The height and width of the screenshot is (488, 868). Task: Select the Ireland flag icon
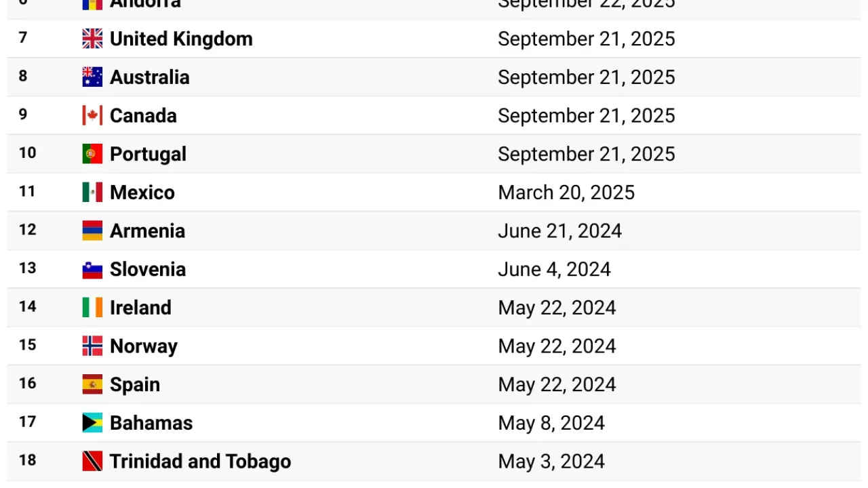click(92, 308)
